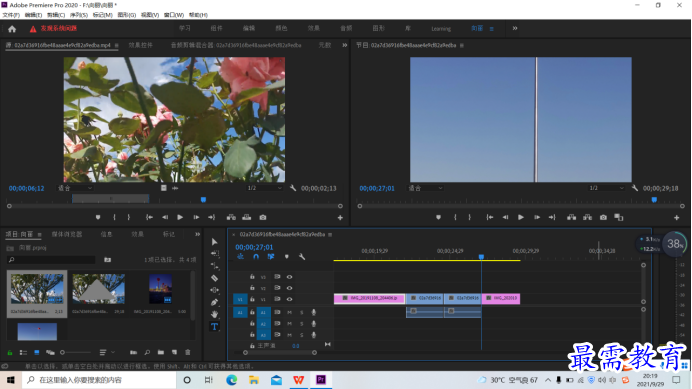Click the red system warning triangle icon
692x389 pixels.
[33, 29]
